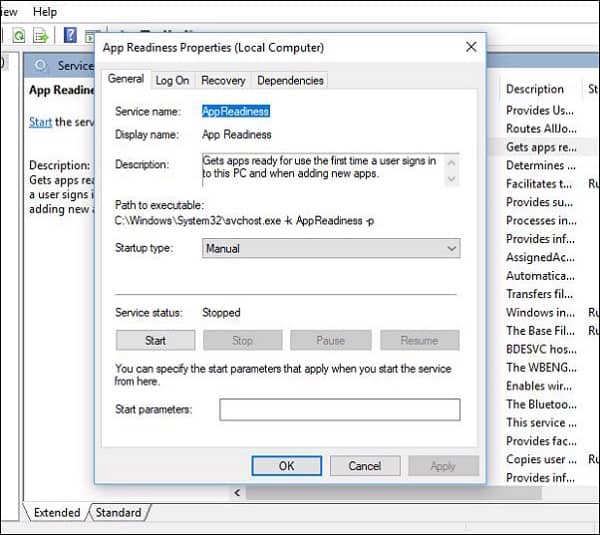This screenshot has height=535, width=600.
Task: Select the 'Enables wir...' row
Action: (539, 386)
